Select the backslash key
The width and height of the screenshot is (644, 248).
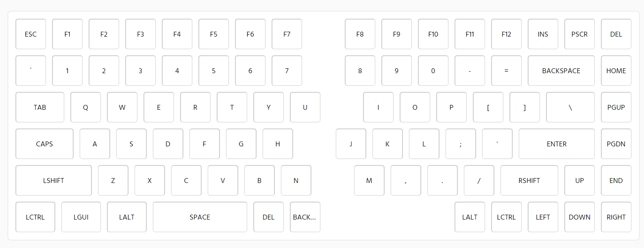pos(570,107)
